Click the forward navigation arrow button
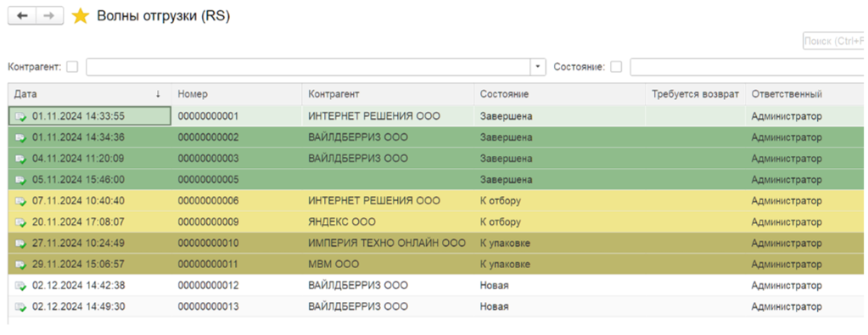 (x=49, y=16)
